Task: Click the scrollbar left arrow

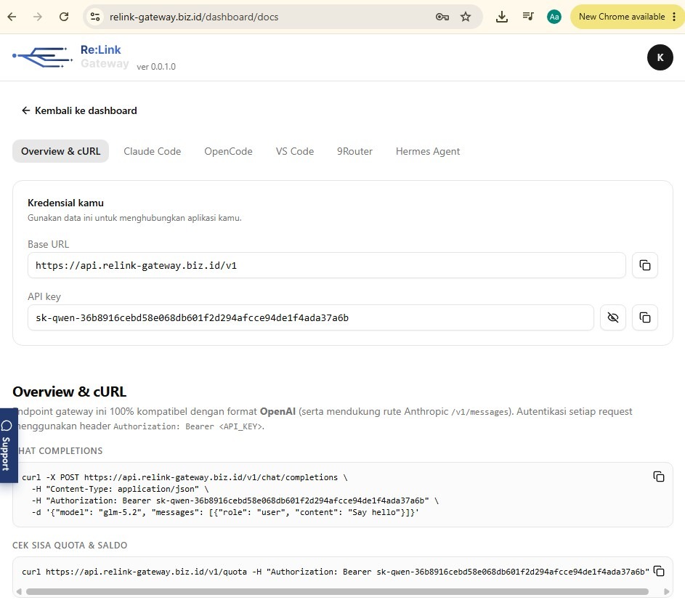Action: point(18,591)
